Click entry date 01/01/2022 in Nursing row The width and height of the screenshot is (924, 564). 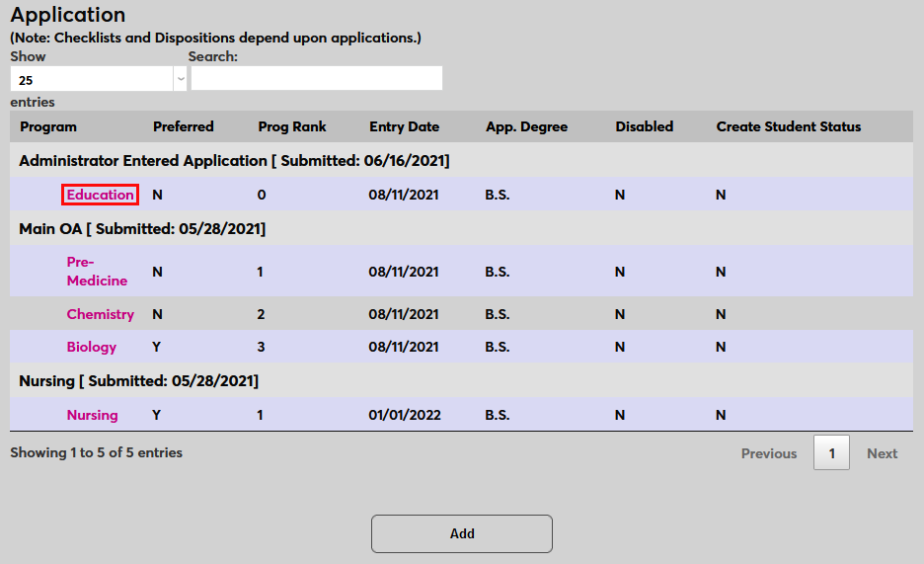405,415
